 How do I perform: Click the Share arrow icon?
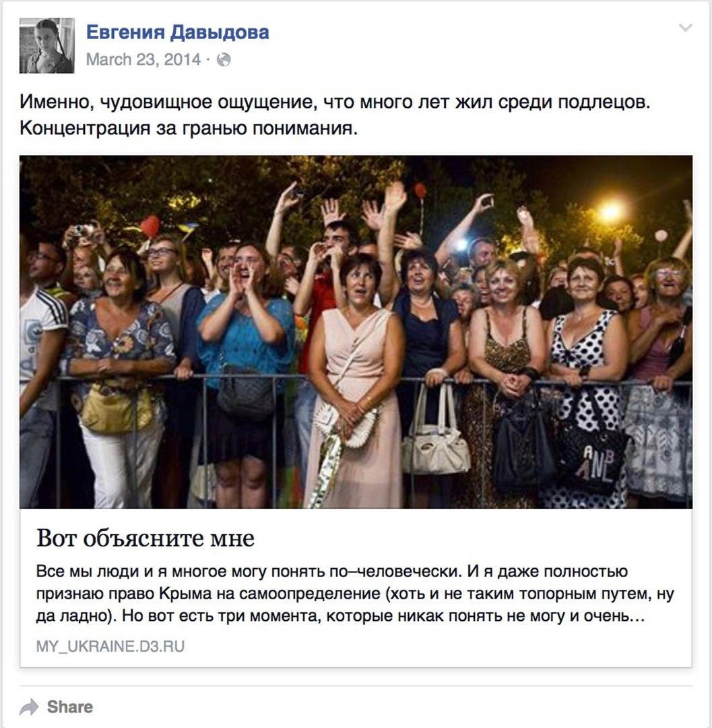coord(29,707)
